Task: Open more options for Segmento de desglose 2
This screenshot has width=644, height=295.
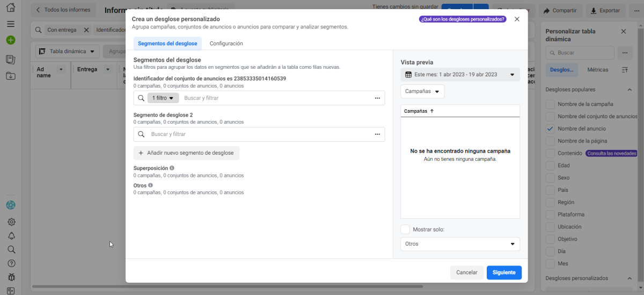Action: [x=377, y=134]
